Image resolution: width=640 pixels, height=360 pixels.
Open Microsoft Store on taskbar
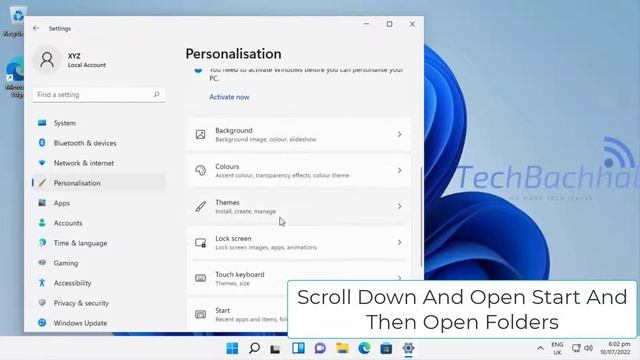386,348
